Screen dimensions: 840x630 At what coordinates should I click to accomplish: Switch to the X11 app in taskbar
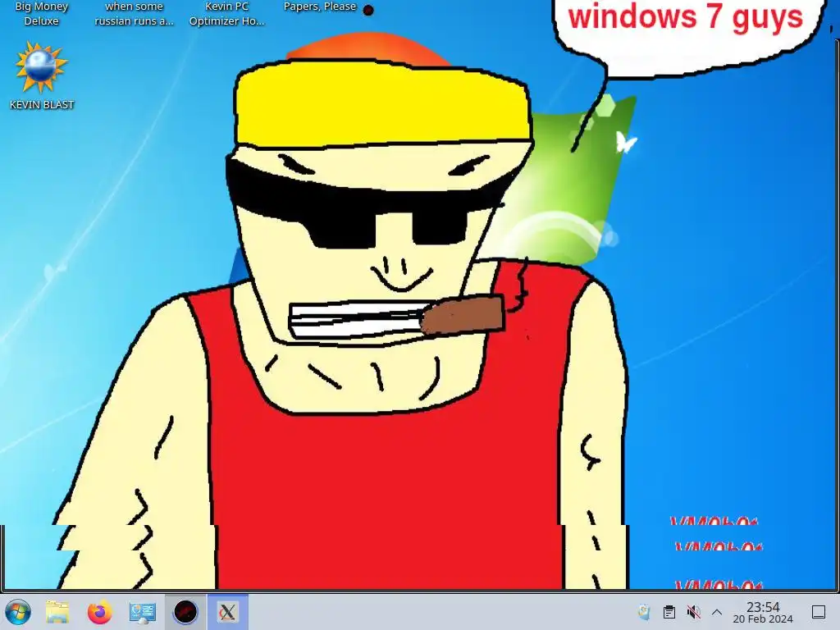click(x=228, y=612)
